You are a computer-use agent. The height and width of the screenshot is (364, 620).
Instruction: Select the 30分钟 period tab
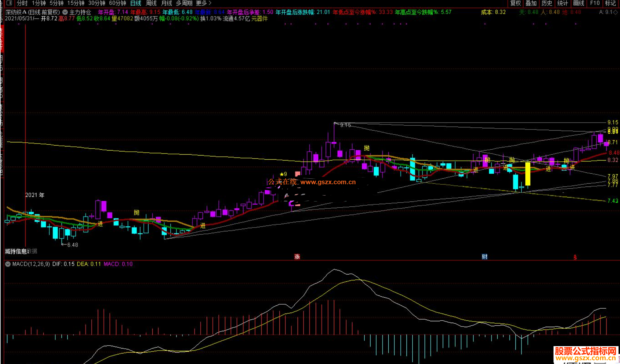[x=97, y=3]
